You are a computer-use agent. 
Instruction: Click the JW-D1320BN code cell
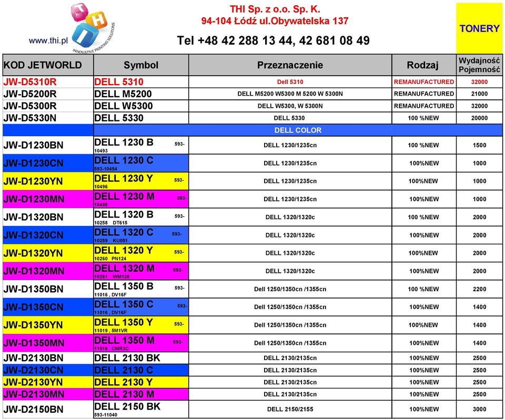point(48,217)
